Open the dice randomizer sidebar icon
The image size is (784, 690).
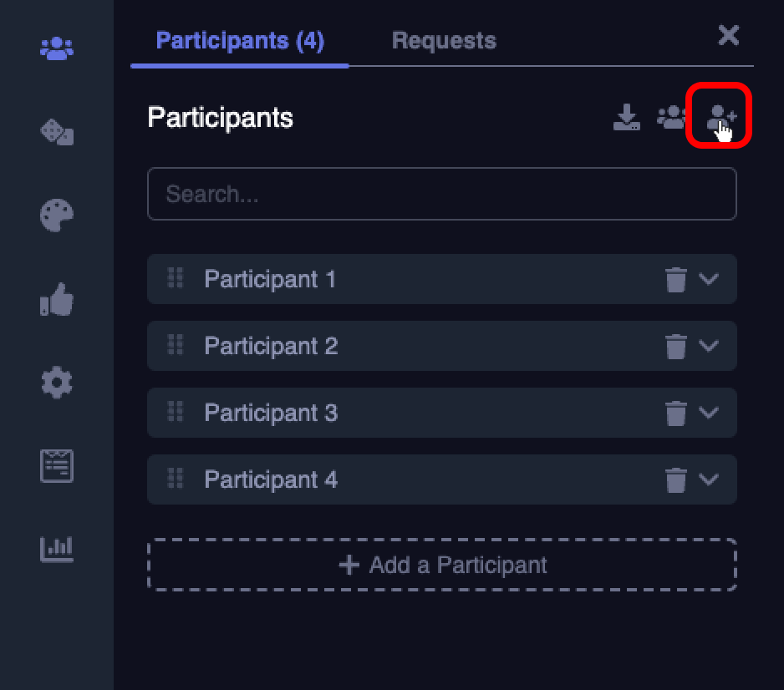57,131
